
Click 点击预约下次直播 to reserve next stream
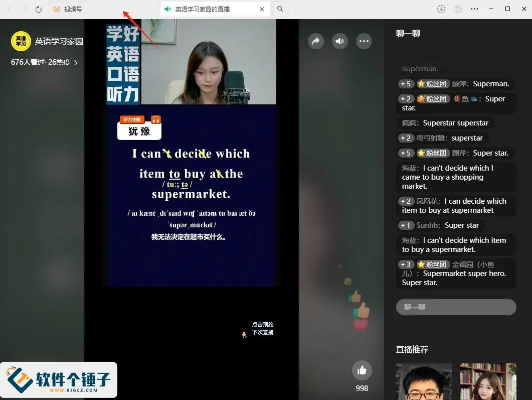coord(263,328)
